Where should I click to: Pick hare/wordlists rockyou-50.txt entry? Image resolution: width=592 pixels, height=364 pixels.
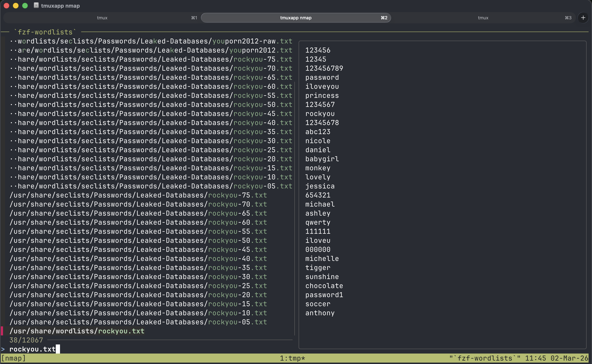point(151,105)
